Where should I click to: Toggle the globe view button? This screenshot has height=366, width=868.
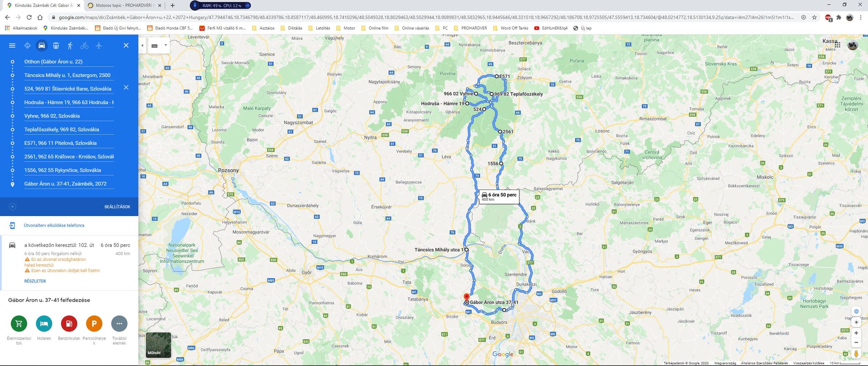tap(856, 312)
